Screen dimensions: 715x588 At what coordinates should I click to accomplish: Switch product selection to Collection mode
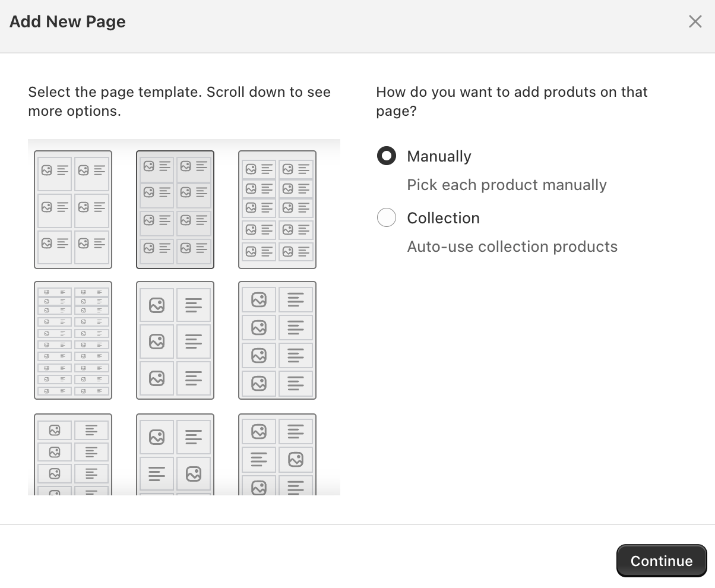386,217
